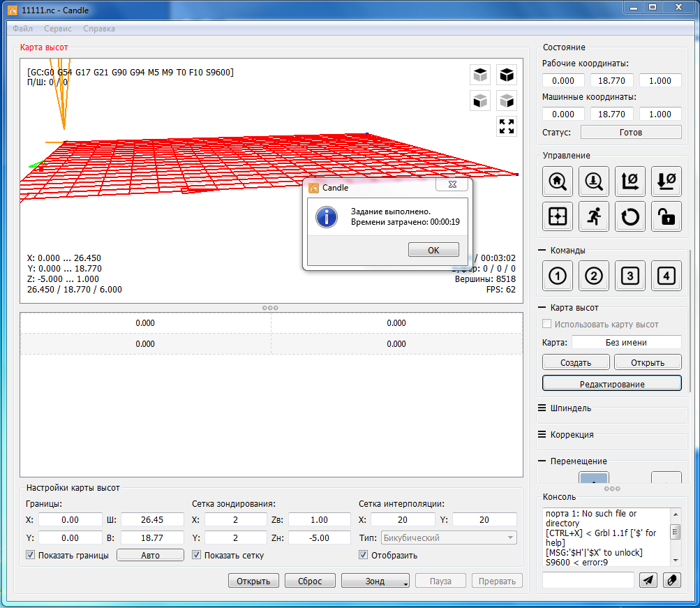Collapse the Команды panel

[x=542, y=250]
